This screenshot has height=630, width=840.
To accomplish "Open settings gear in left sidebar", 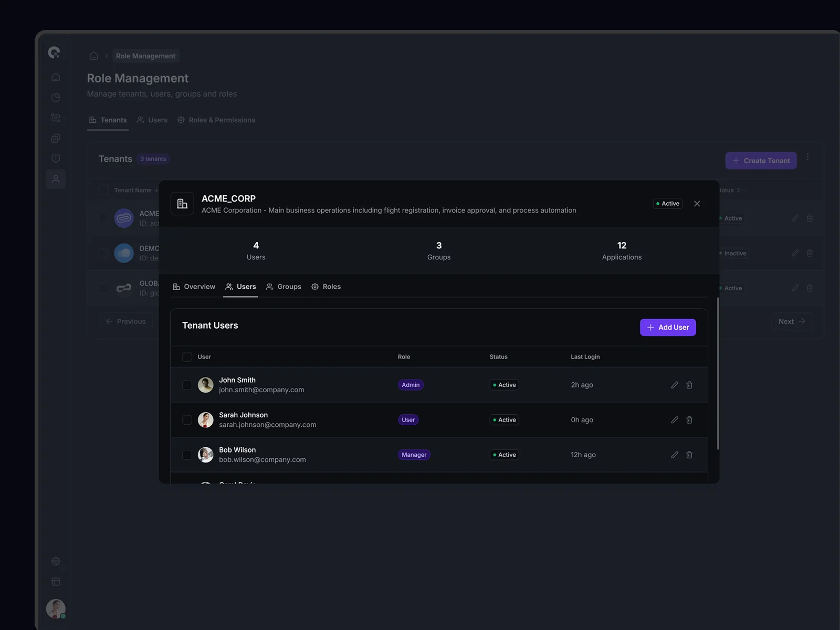I will (x=56, y=561).
